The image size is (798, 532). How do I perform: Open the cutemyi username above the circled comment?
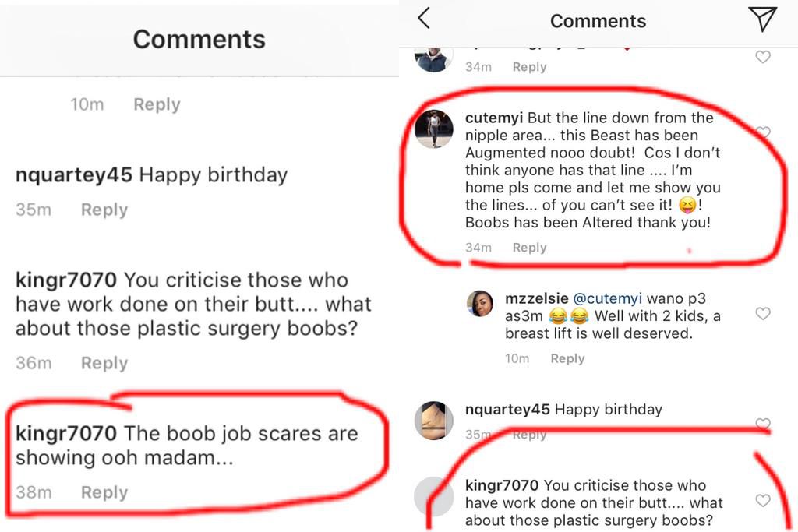point(494,118)
